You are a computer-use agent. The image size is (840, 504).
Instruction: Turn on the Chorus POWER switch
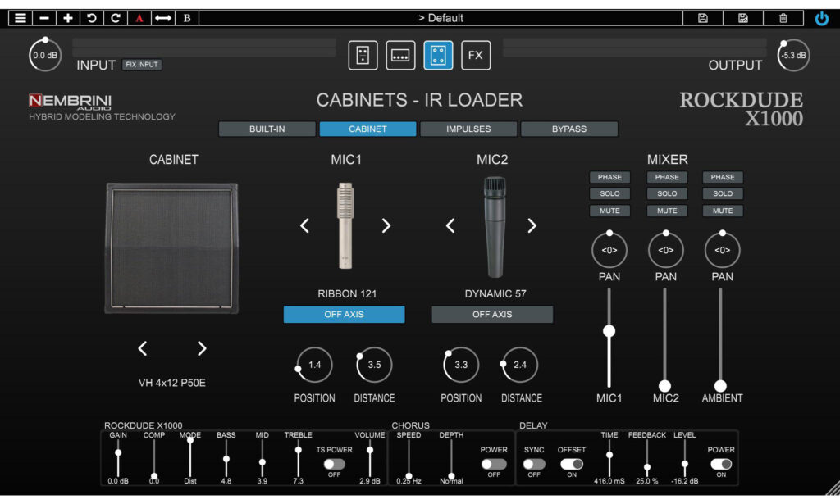click(493, 464)
